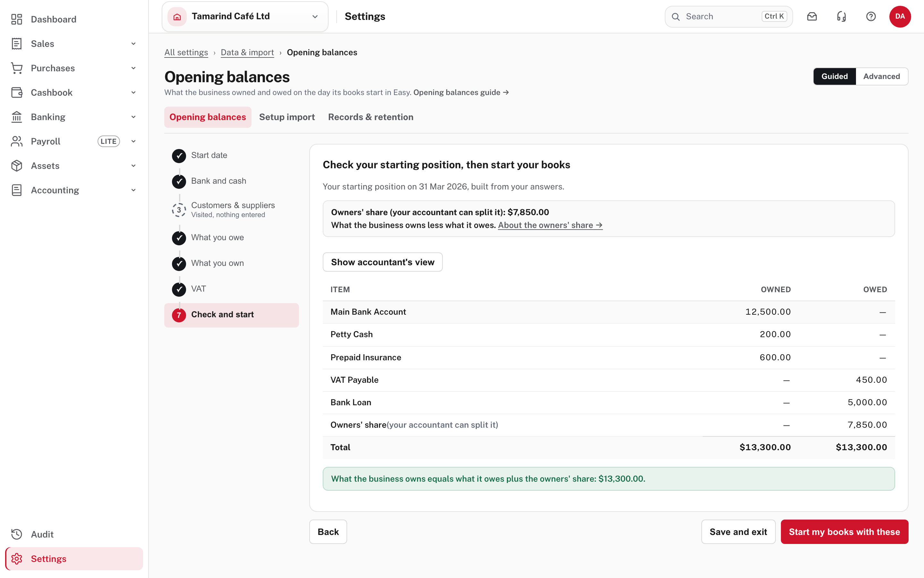Go to Customers & suppliers step
The width and height of the screenshot is (924, 578).
point(231,209)
